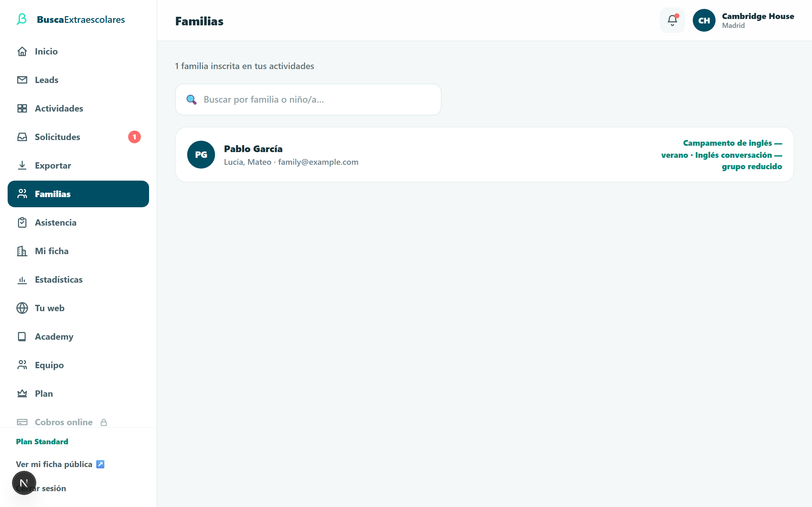This screenshot has height=507, width=812.
Task: Click the Plan Standard label
Action: pos(42,442)
